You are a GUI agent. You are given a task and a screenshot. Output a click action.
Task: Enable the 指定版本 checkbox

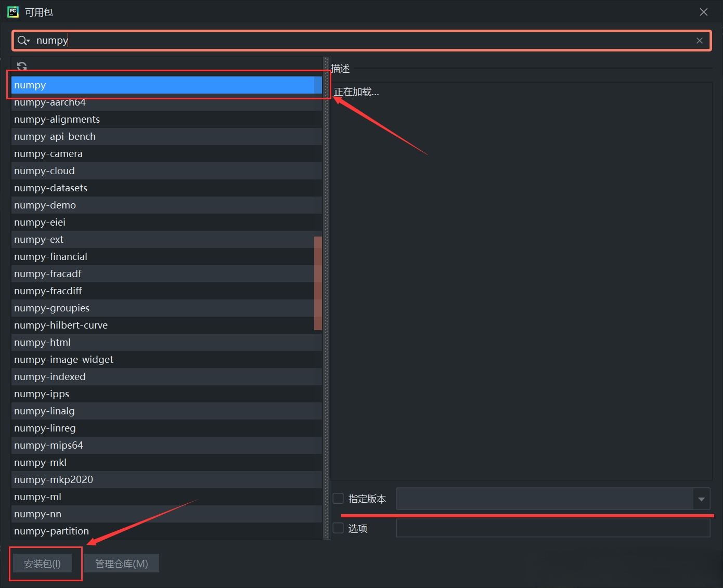click(338, 499)
